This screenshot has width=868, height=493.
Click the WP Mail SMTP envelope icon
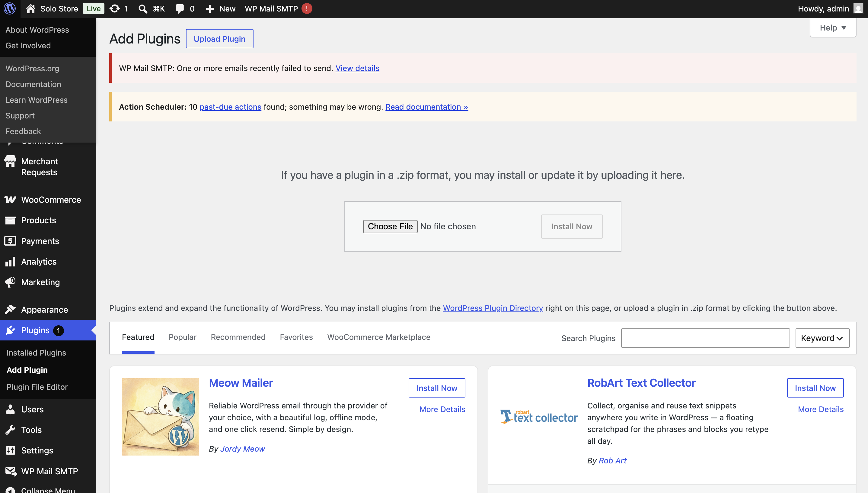[x=11, y=471]
